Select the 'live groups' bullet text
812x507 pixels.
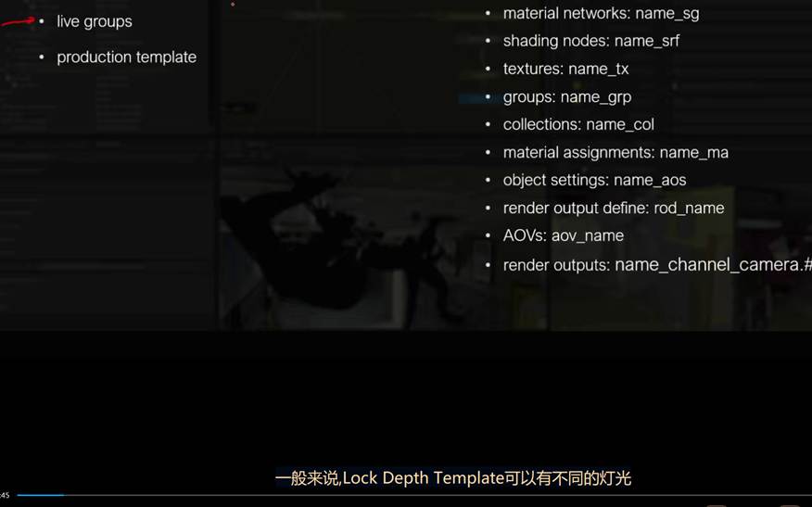pyautogui.click(x=95, y=21)
